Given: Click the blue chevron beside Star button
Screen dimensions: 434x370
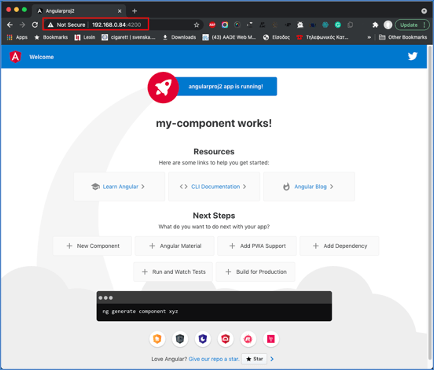Looking at the screenshot, I should click(272, 359).
